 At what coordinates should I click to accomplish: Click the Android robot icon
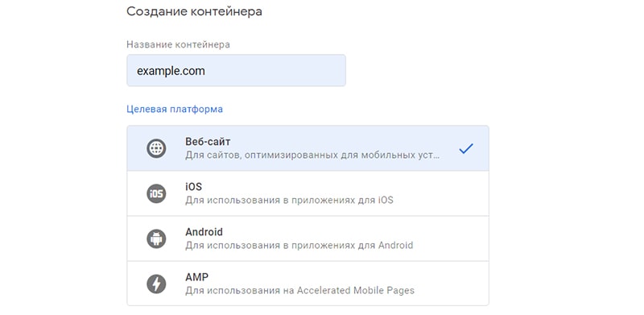(x=156, y=238)
